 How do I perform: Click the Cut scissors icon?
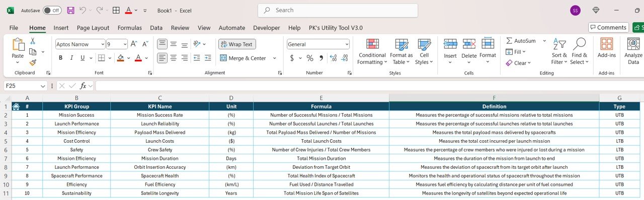(33, 41)
